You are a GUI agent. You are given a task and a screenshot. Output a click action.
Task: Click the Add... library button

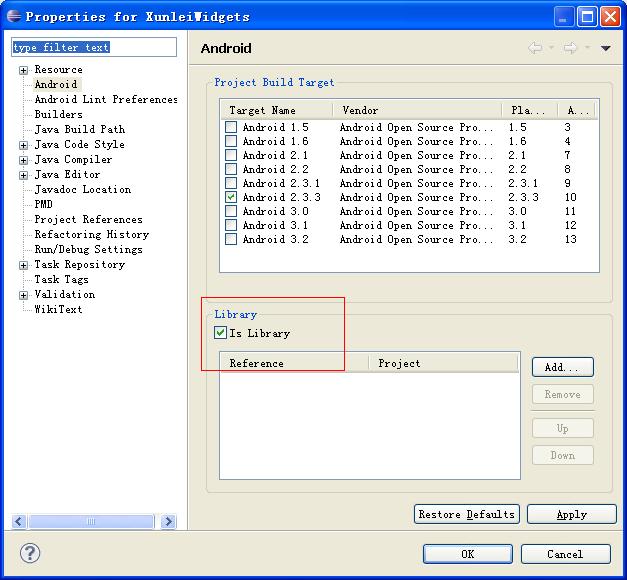[x=563, y=367]
